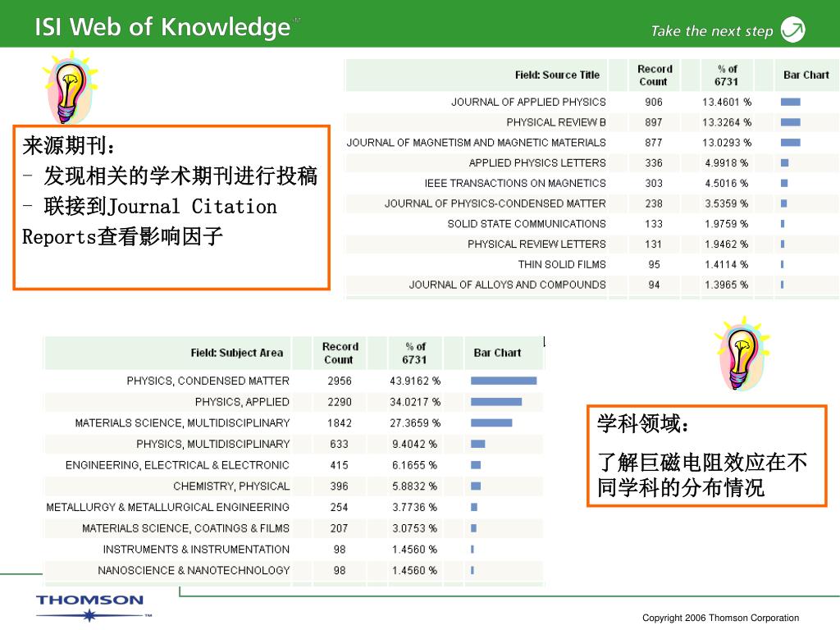This screenshot has width=840, height=630.
Task: Select INSTRUMENTS & INSTRUMENTATION
Action: pos(196,550)
